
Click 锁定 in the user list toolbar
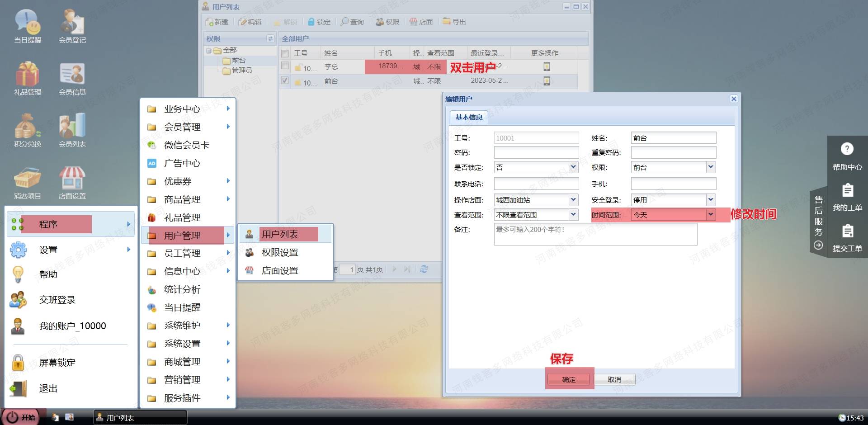coord(319,22)
